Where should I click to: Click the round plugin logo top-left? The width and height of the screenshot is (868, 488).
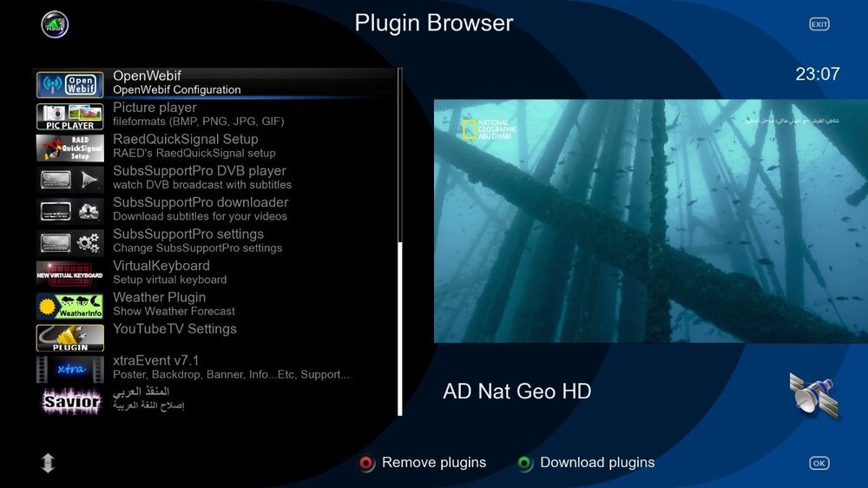pyautogui.click(x=55, y=24)
